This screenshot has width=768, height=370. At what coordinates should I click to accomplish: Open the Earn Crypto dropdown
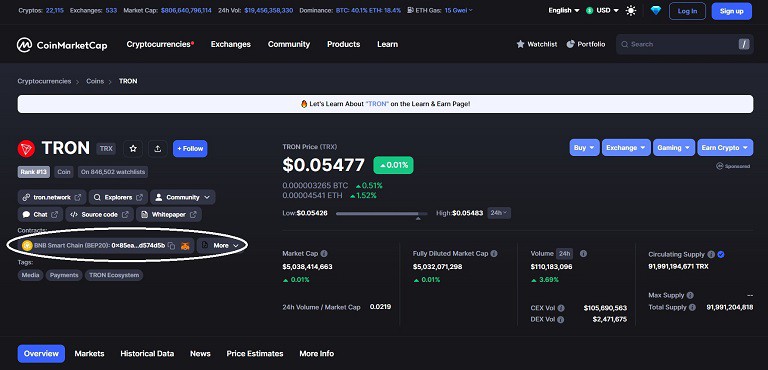(725, 148)
